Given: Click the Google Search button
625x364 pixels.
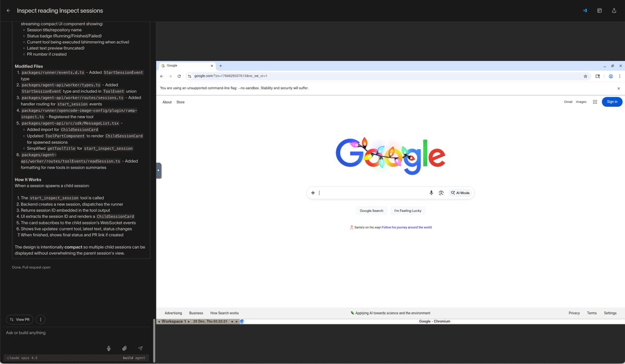Looking at the screenshot, I should tap(371, 211).
